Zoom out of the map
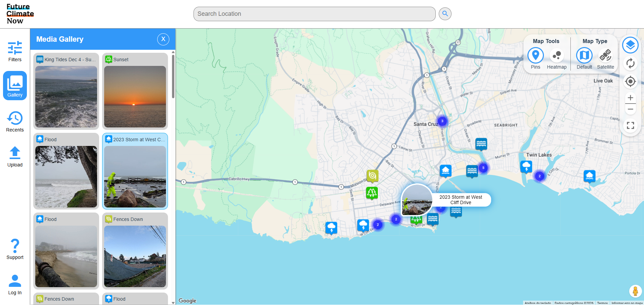The width and height of the screenshot is (644, 305). (x=630, y=109)
